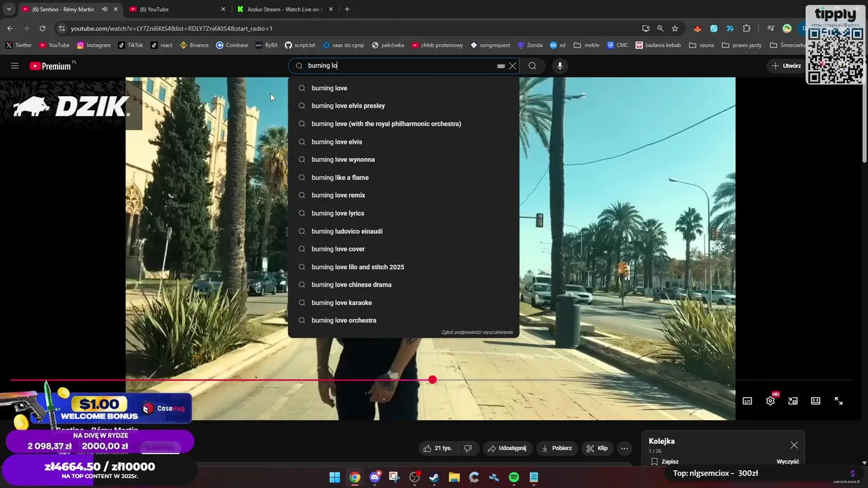The width and height of the screenshot is (868, 488).
Task: Seek using the red video progress handle
Action: (x=433, y=380)
